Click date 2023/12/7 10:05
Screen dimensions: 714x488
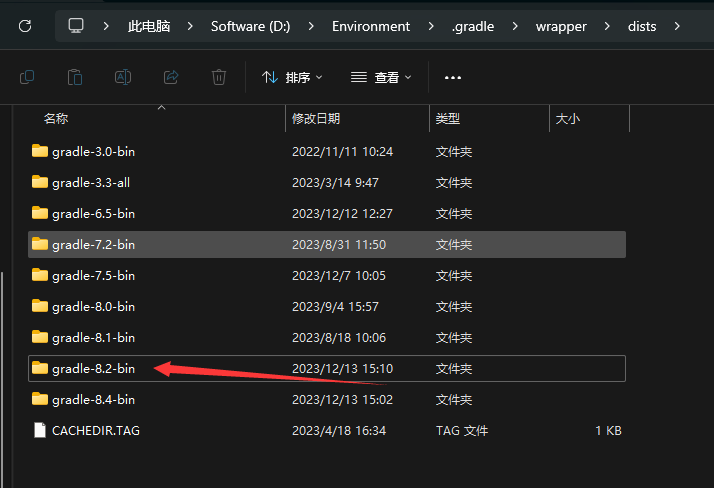coord(339,275)
